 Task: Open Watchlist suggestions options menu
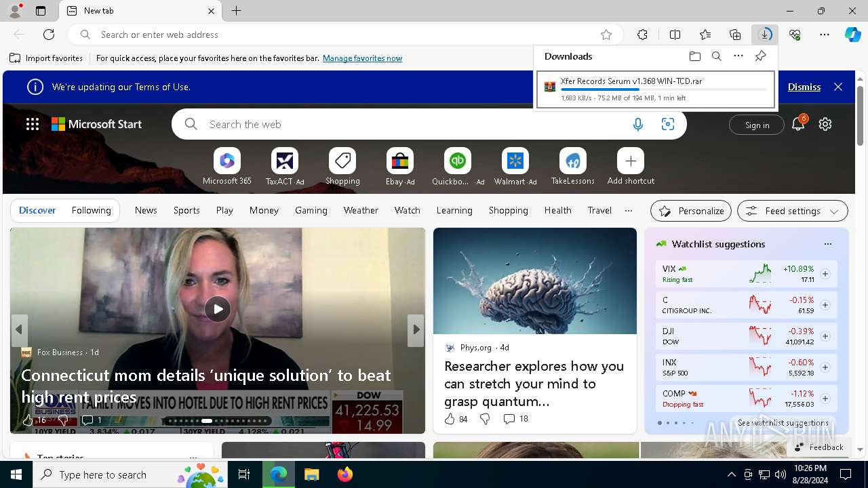827,244
